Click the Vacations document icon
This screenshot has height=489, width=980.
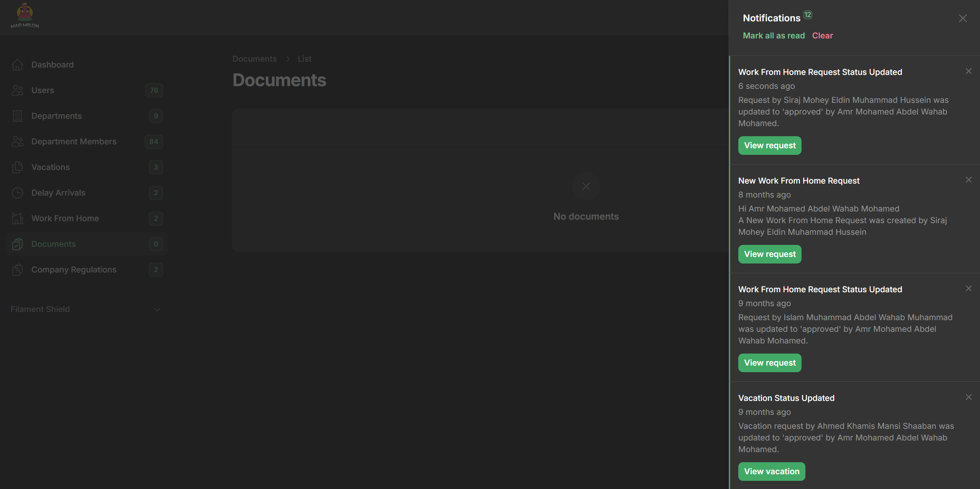[x=17, y=167]
